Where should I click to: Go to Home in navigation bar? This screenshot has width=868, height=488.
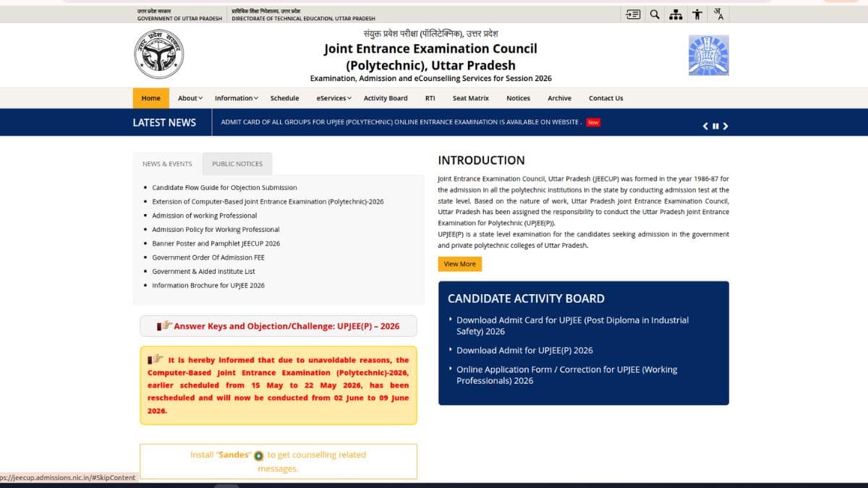pyautogui.click(x=151, y=98)
